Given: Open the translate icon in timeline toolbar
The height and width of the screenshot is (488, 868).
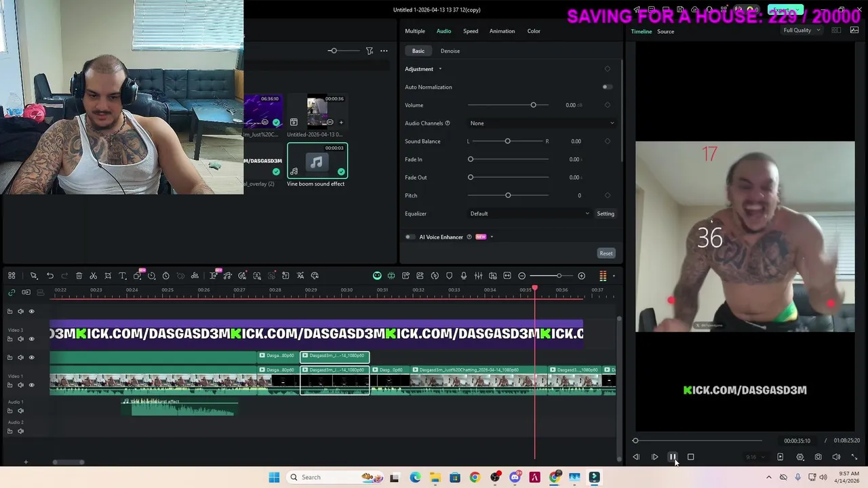Looking at the screenshot, I should 300,276.
